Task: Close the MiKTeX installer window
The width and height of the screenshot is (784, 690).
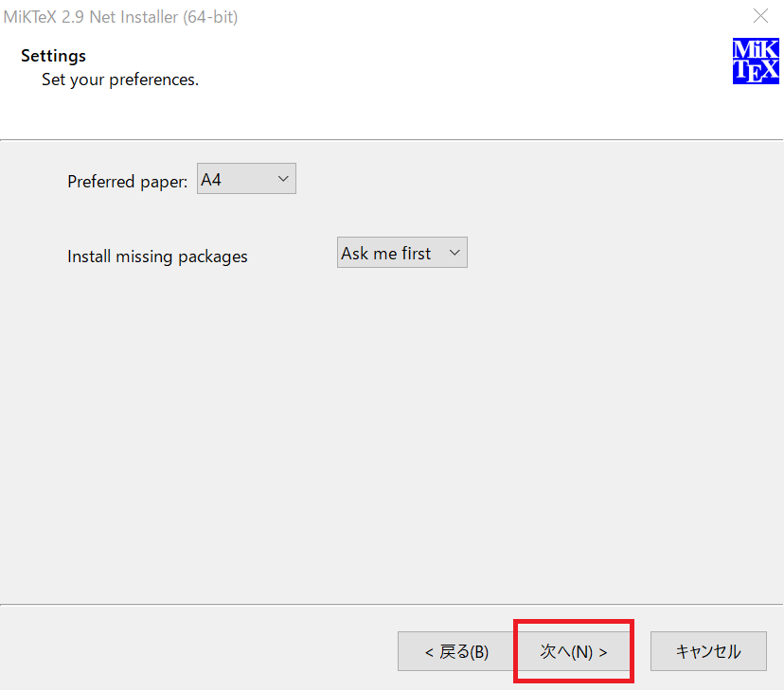Action: pyautogui.click(x=760, y=16)
